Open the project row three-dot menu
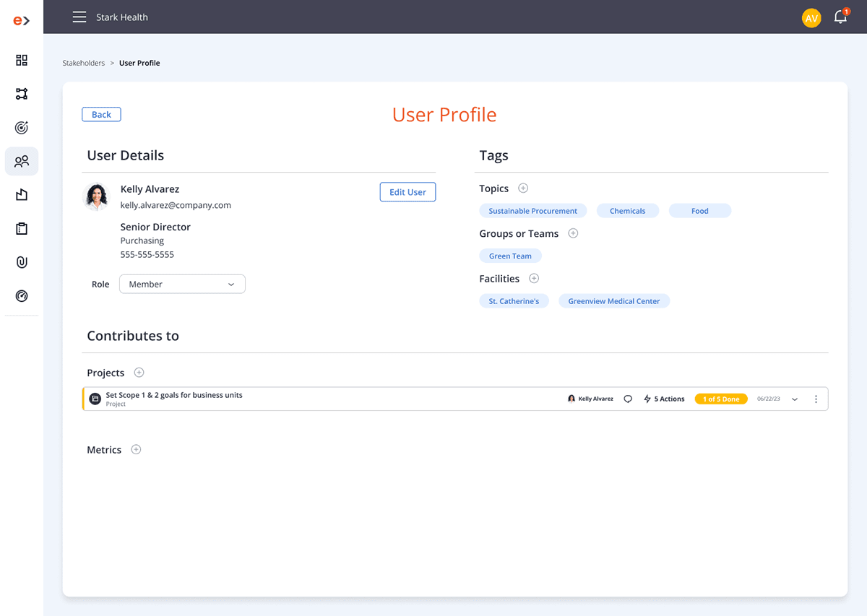Screen dimensions: 867x616 816,399
